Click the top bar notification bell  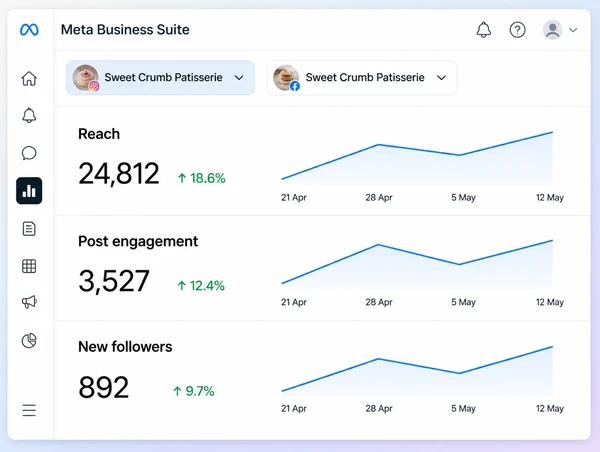tap(484, 30)
